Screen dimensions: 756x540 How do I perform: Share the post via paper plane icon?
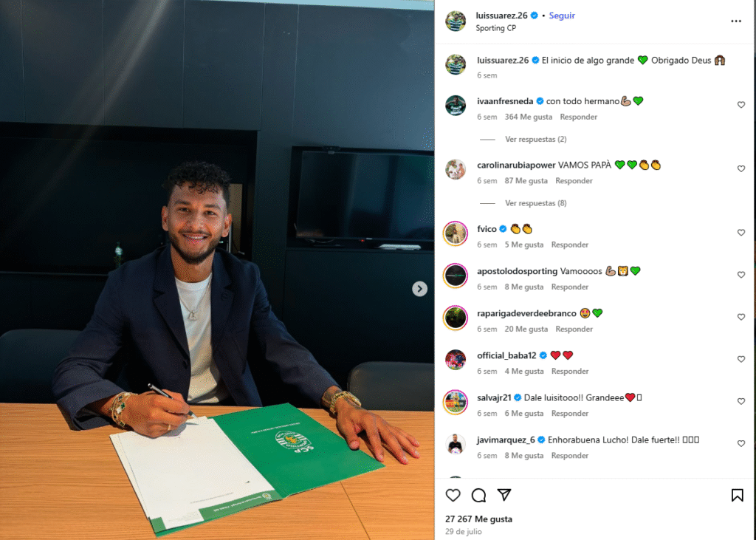click(504, 495)
